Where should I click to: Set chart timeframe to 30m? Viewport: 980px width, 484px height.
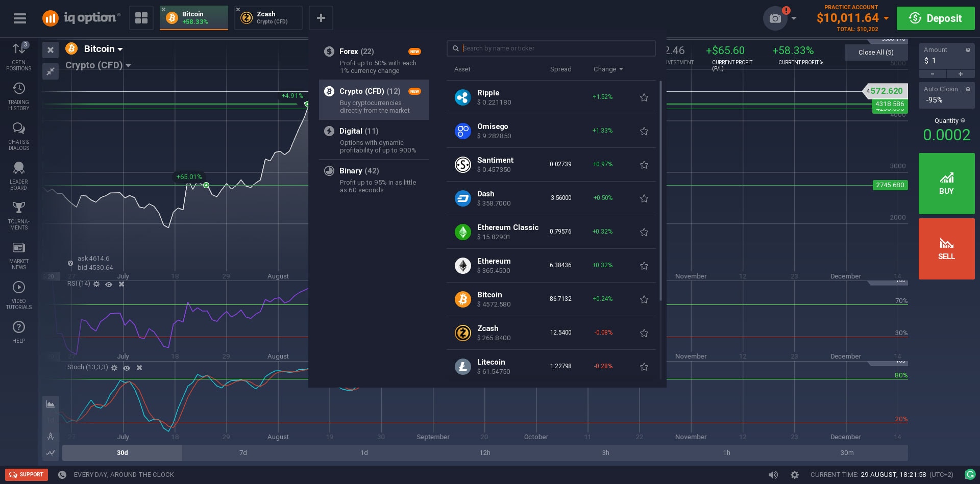tap(847, 453)
